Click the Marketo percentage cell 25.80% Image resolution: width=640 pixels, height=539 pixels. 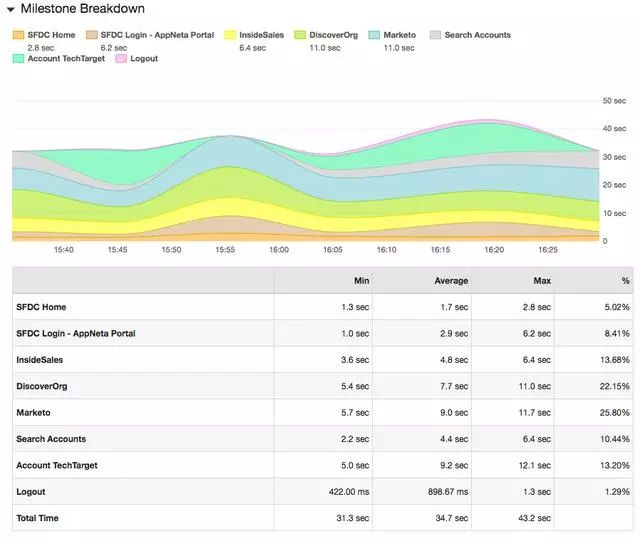(615, 413)
